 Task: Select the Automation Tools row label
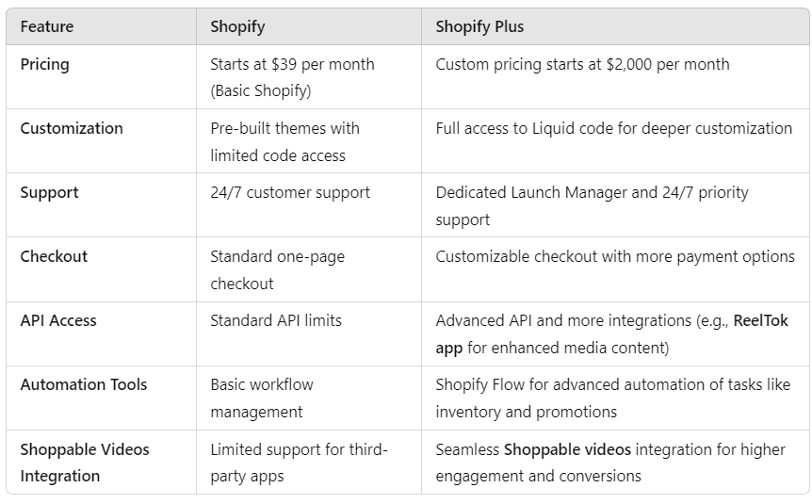point(84,384)
